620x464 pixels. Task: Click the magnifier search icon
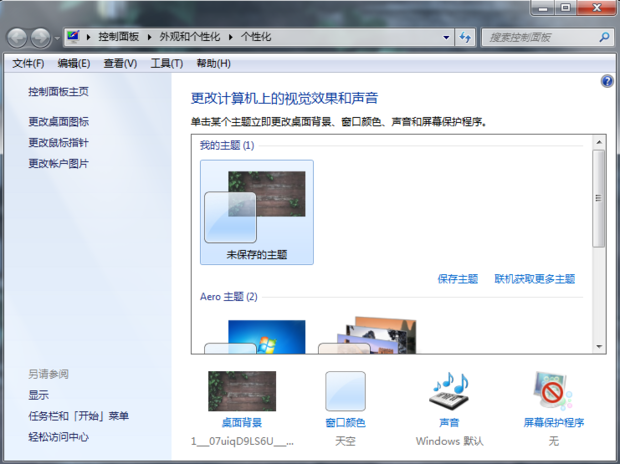pyautogui.click(x=604, y=37)
